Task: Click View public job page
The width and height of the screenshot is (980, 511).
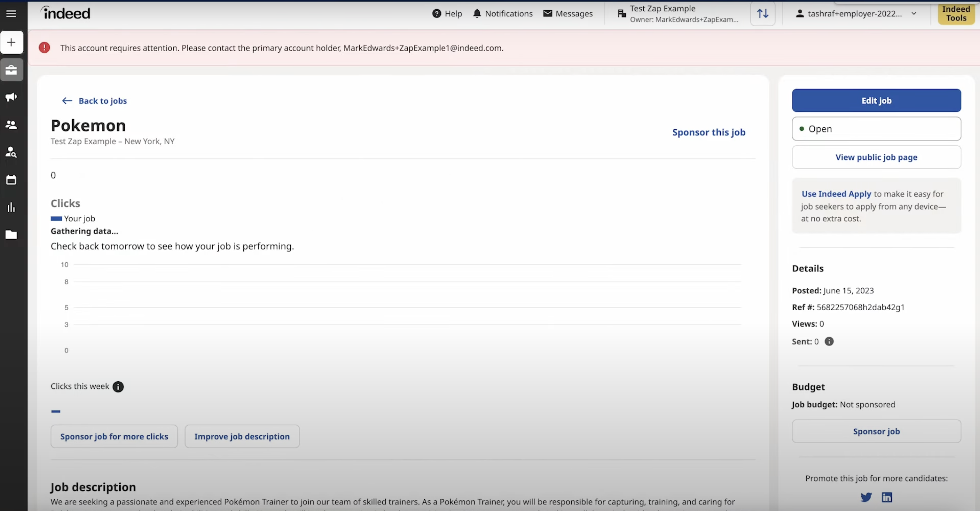Action: (x=877, y=157)
